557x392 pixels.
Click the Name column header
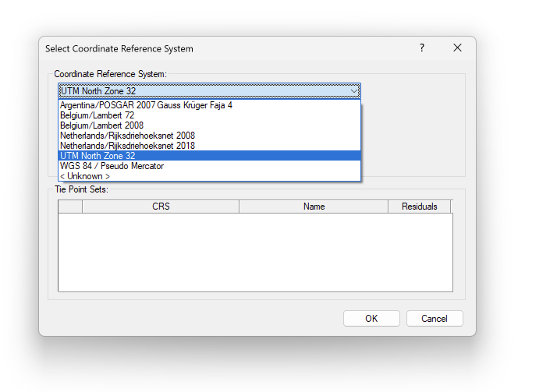click(x=314, y=207)
